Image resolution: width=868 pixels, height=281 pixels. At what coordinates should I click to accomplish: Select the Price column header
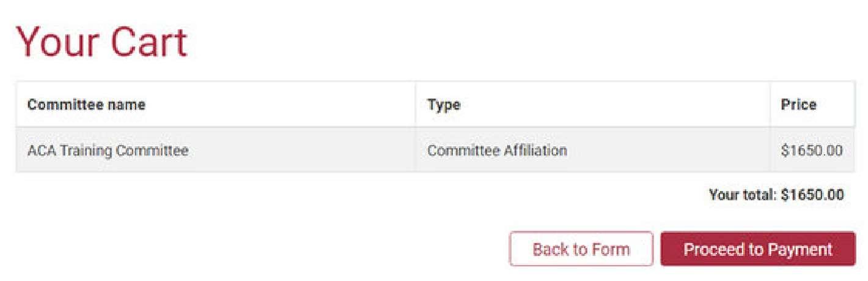798,105
